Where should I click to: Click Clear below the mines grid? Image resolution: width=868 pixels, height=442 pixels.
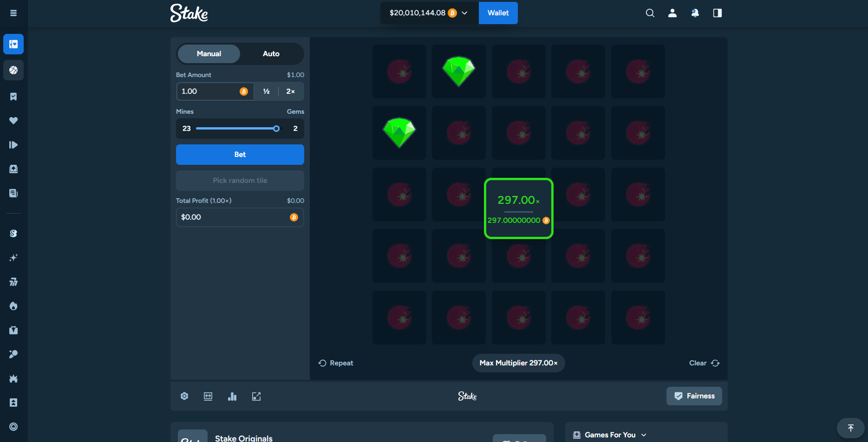(705, 363)
